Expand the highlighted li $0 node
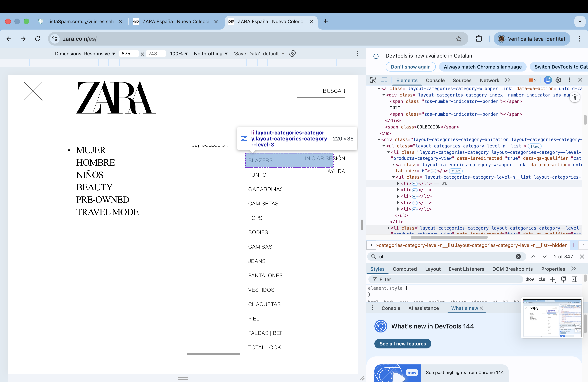The height and width of the screenshot is (382, 588). pyautogui.click(x=398, y=184)
